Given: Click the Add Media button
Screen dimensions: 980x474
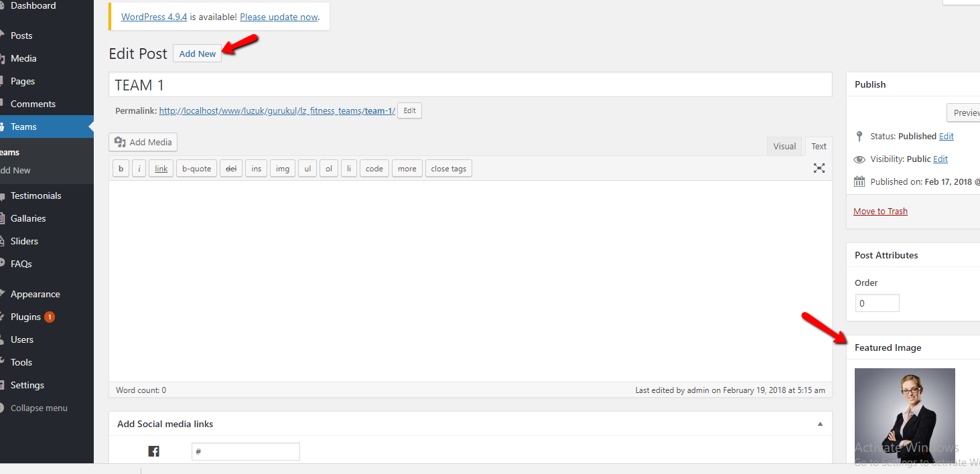Looking at the screenshot, I should coord(143,142).
